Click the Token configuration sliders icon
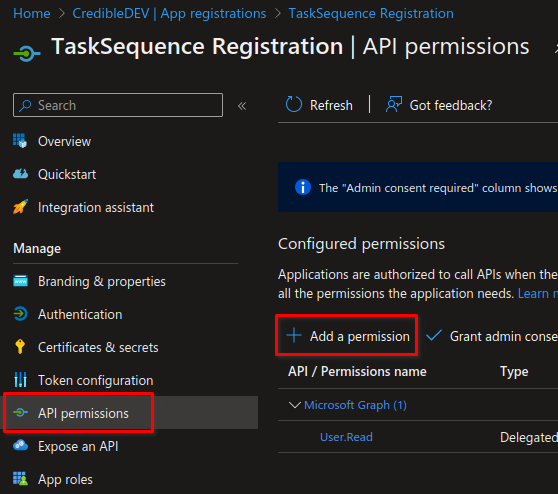The width and height of the screenshot is (558, 494). 20,380
